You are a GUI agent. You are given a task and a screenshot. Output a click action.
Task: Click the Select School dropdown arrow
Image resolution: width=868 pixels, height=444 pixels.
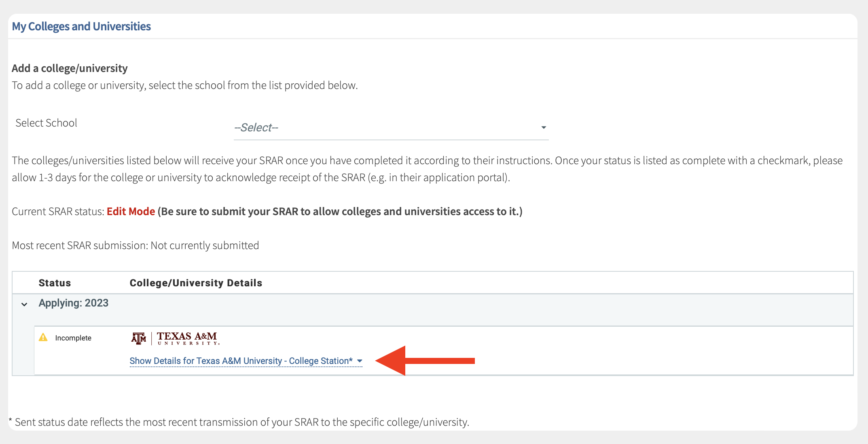(544, 128)
